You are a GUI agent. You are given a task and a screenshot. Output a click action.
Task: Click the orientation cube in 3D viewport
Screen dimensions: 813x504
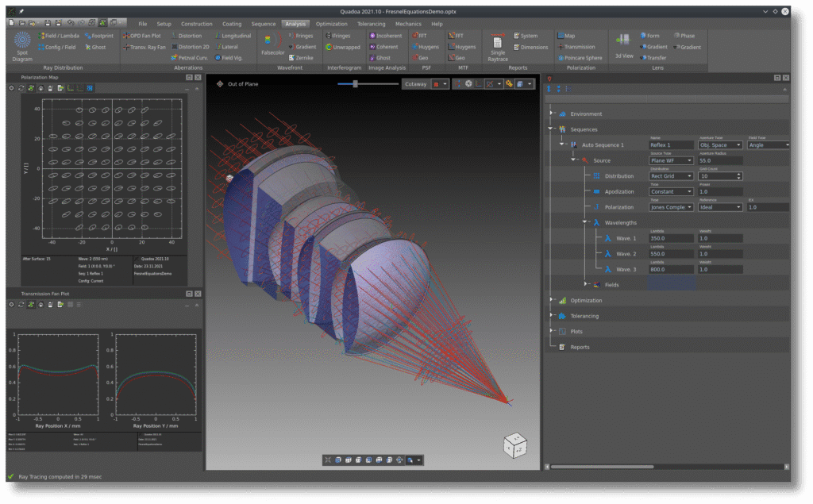click(514, 445)
